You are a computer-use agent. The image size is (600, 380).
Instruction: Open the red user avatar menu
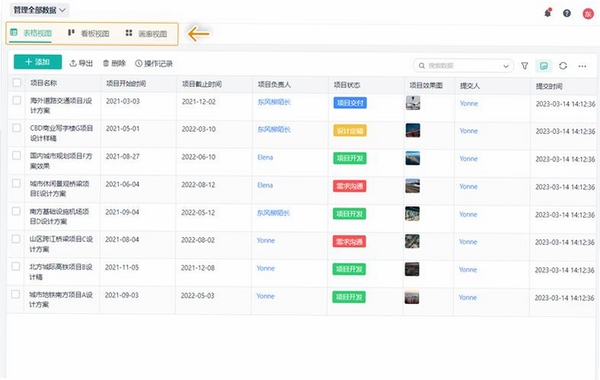[588, 13]
